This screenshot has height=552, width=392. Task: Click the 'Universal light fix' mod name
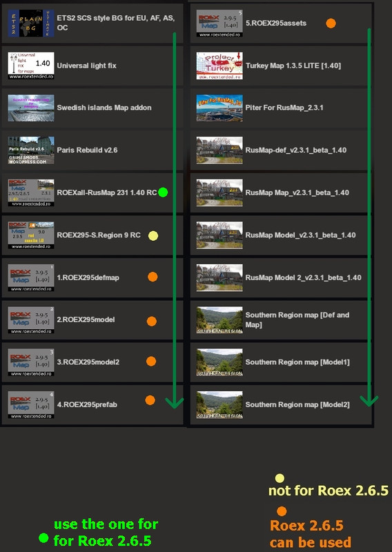87,66
